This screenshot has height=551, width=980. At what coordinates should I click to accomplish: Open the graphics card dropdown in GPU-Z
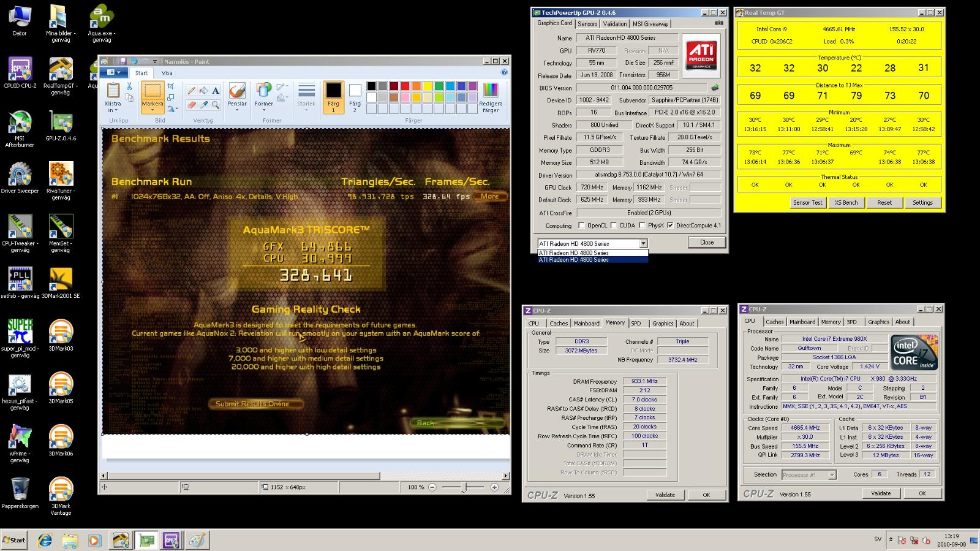click(643, 243)
